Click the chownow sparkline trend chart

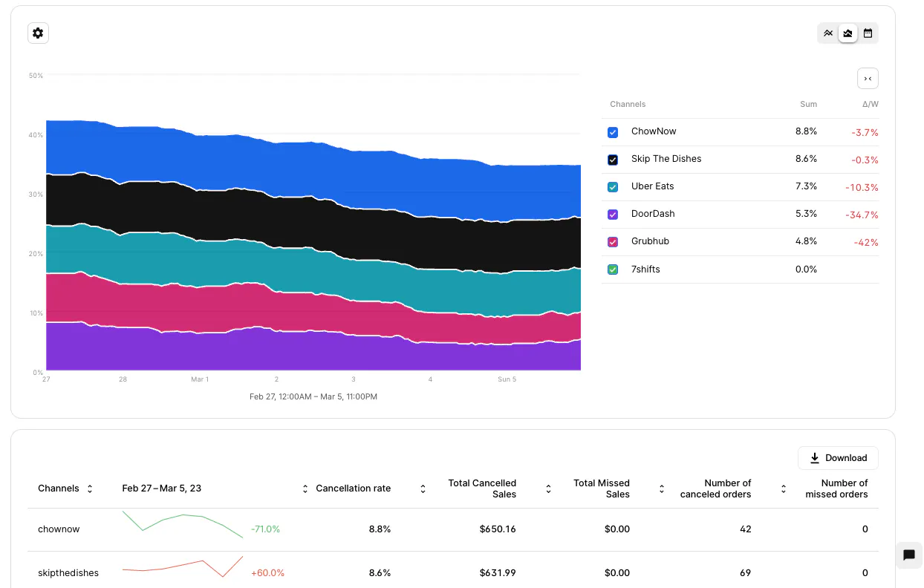(183, 525)
